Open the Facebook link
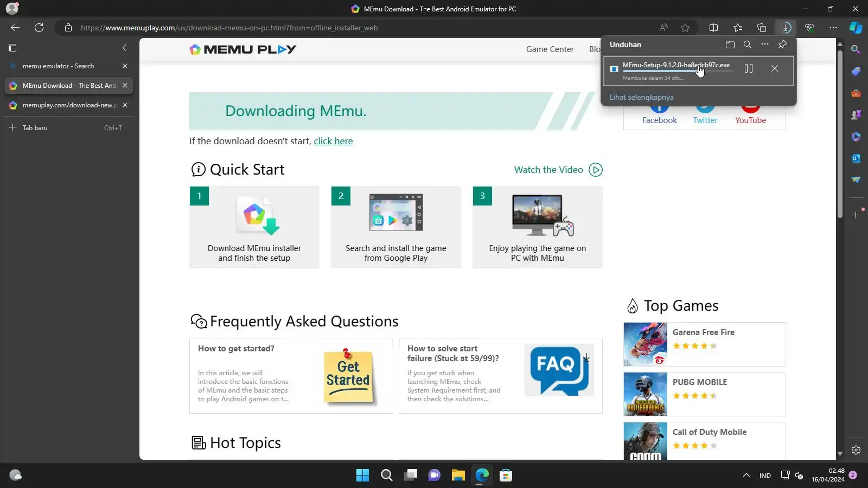Image resolution: width=868 pixels, height=488 pixels. click(x=660, y=120)
